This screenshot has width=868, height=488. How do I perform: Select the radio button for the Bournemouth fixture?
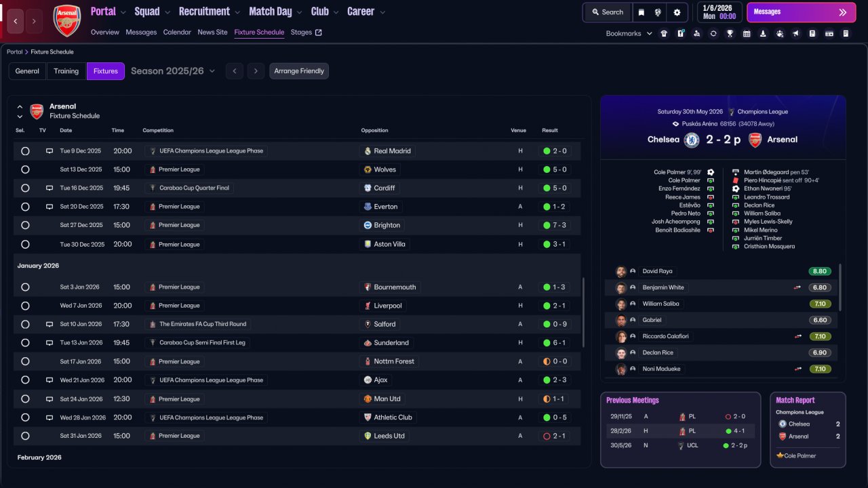click(x=25, y=287)
